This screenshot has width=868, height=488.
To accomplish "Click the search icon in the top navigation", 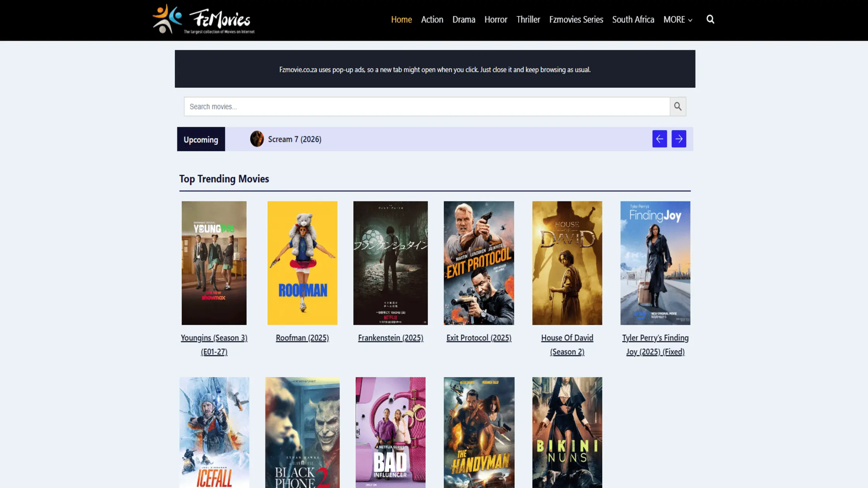I will coord(710,19).
